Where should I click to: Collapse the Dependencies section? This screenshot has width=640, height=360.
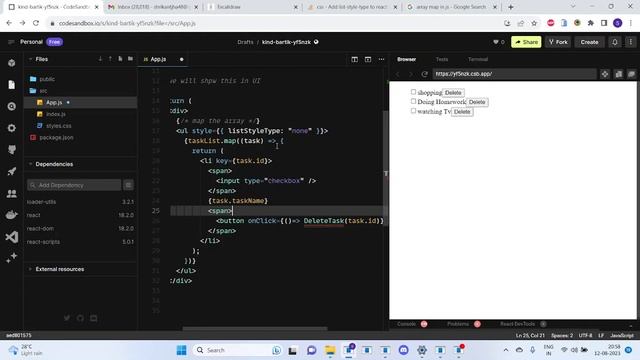30,164
